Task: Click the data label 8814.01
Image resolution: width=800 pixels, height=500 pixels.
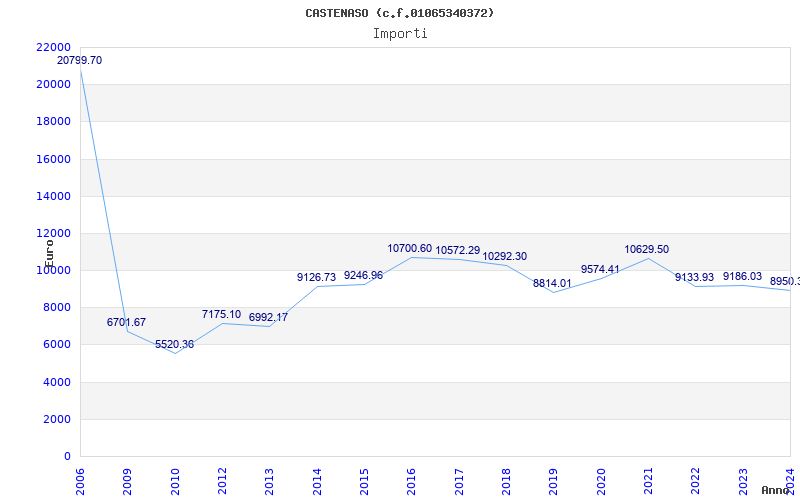Action: (553, 284)
